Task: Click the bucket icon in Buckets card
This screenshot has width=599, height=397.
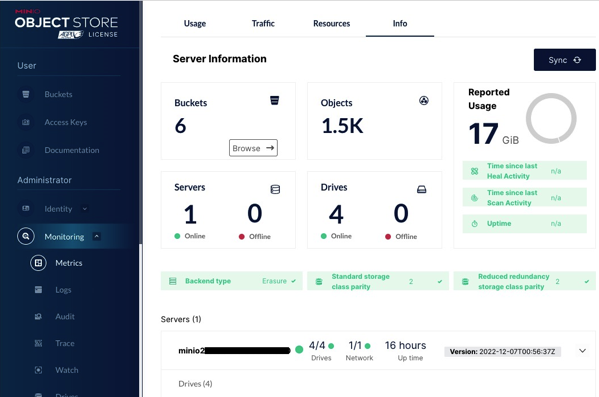Action: (274, 100)
